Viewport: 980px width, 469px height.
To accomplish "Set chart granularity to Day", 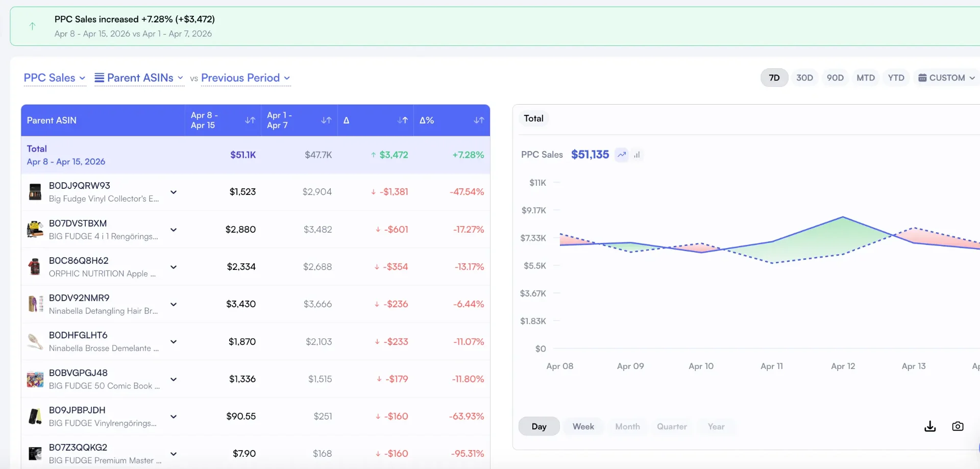I will (539, 427).
